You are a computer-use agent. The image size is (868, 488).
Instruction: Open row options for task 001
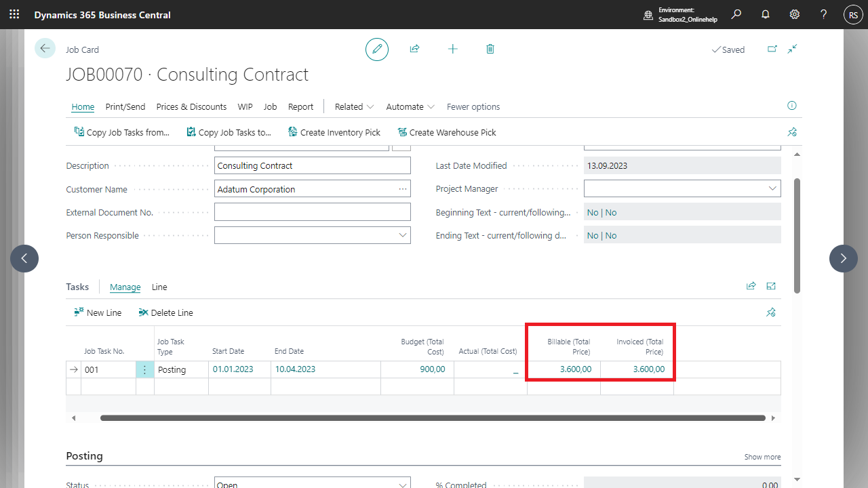click(x=144, y=369)
